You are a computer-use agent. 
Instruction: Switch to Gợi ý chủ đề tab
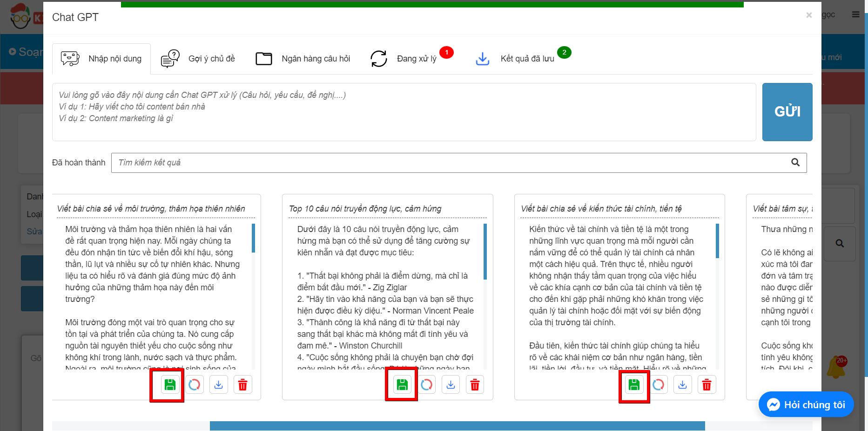coord(198,59)
